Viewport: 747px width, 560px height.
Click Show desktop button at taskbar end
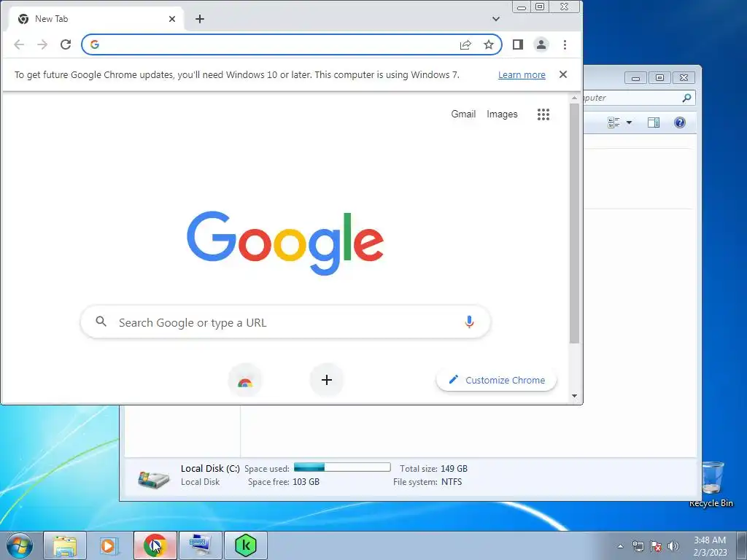[742, 545]
